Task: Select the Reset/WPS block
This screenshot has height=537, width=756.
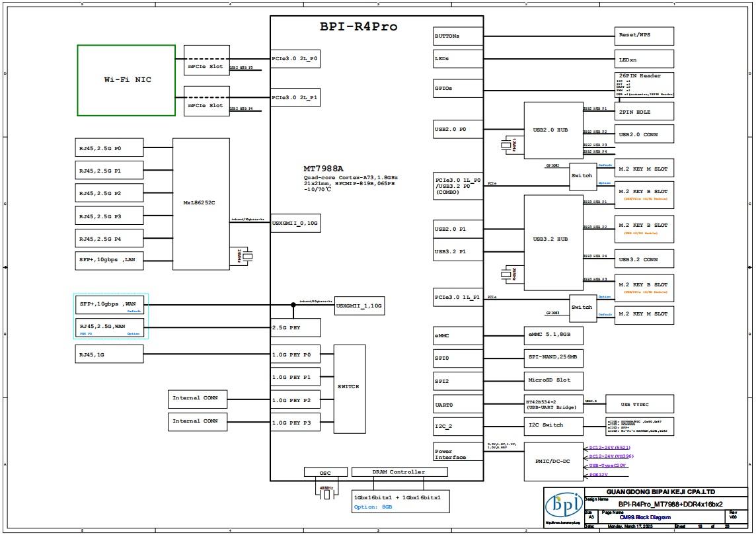Action: pos(644,36)
